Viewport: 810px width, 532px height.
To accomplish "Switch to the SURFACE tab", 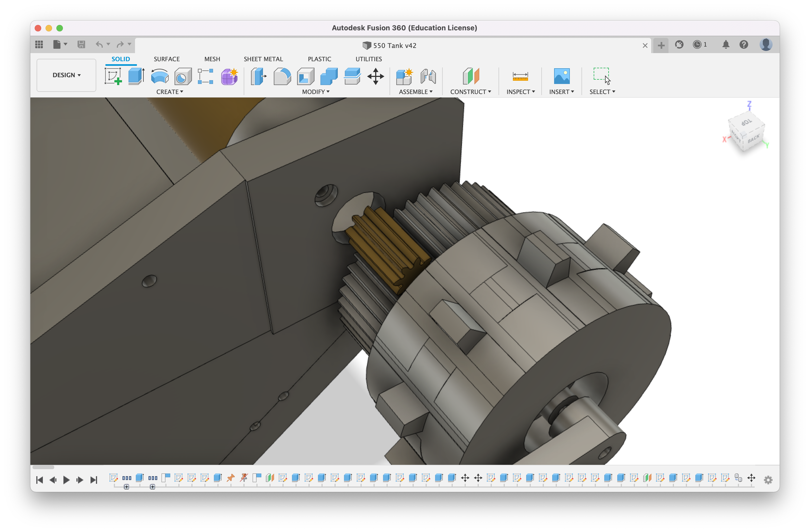I will [166, 59].
